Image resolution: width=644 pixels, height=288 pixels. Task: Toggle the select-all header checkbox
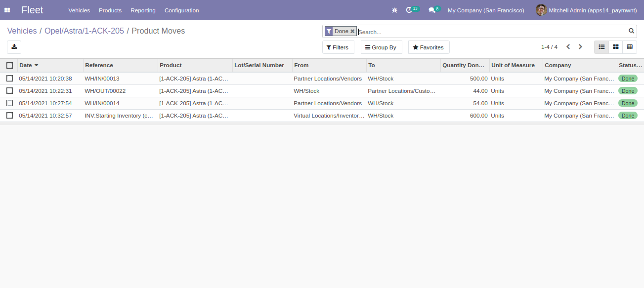(9, 65)
